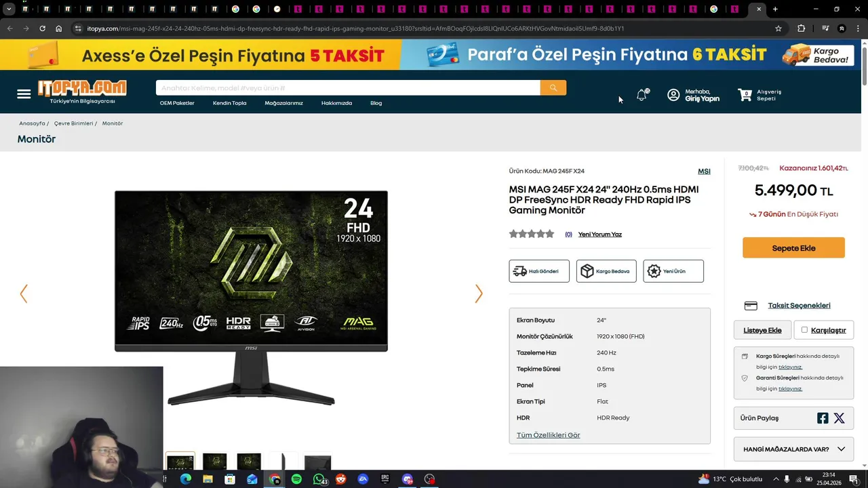Open Hakkımızda menu item
This screenshot has width=868, height=488.
pyautogui.click(x=336, y=103)
